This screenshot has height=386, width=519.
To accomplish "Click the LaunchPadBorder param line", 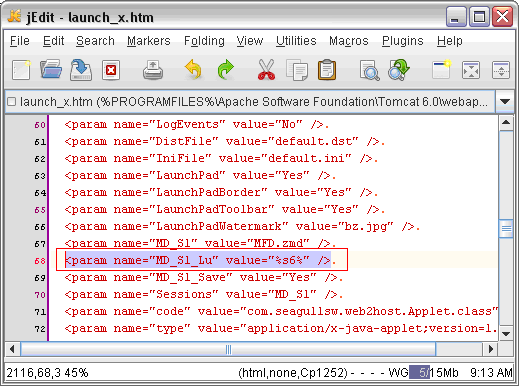I will [221, 192].
